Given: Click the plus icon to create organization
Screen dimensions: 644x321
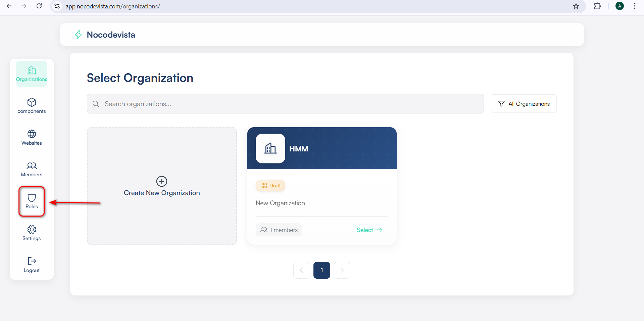Looking at the screenshot, I should point(162,181).
